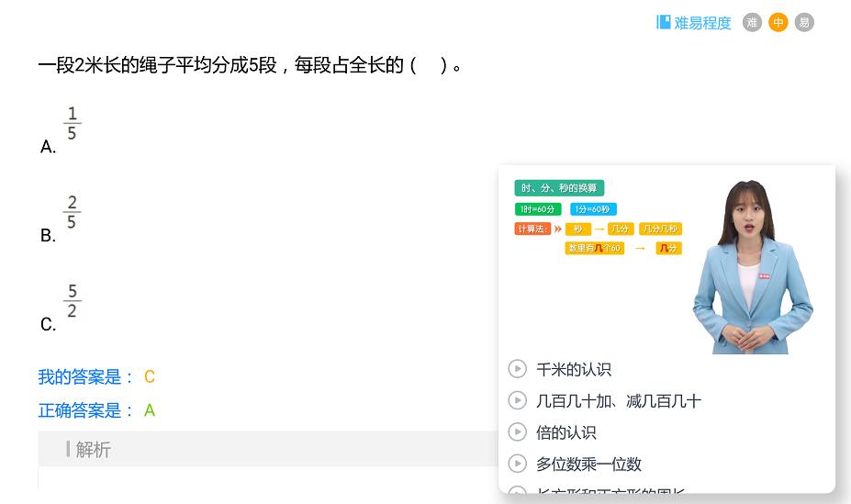Click play icon beside 几百几十加、减几百几十

(x=517, y=400)
